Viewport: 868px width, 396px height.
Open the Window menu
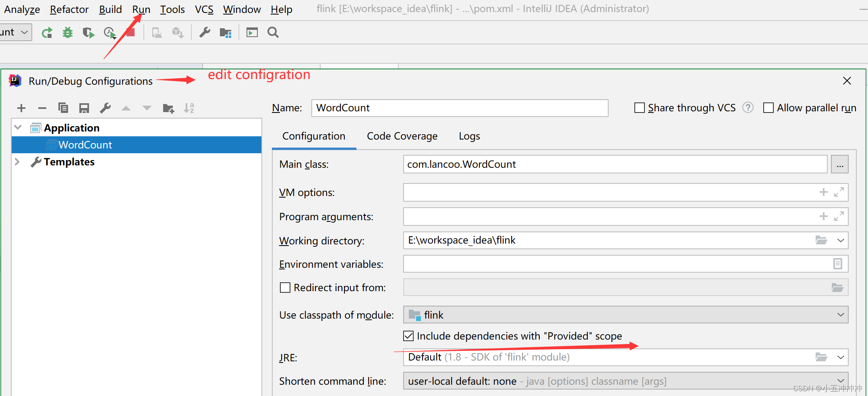[x=242, y=9]
